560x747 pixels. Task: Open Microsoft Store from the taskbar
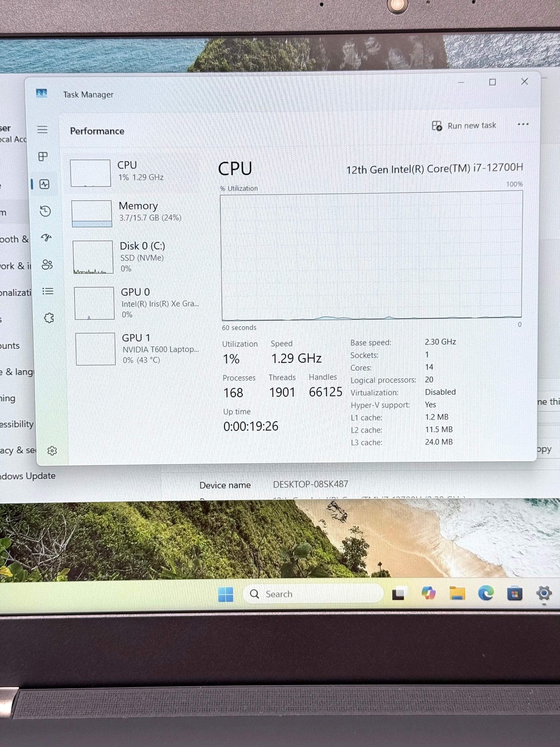pos(515,594)
